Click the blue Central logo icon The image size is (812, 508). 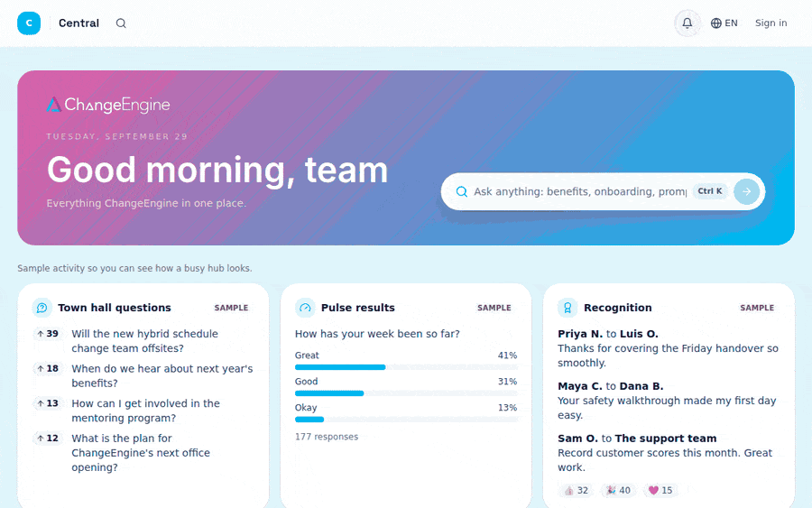(29, 23)
